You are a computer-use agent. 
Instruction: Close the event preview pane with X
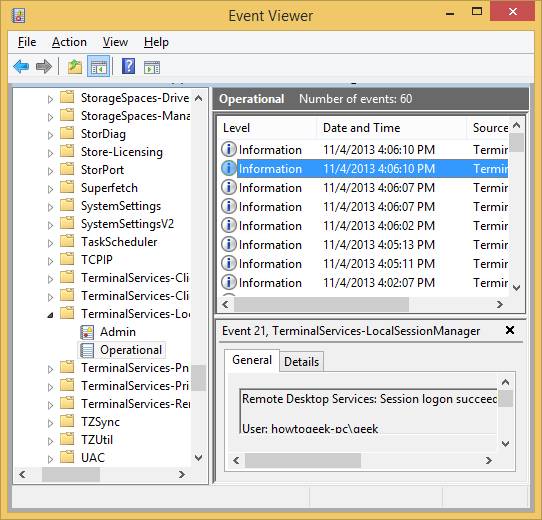click(510, 330)
